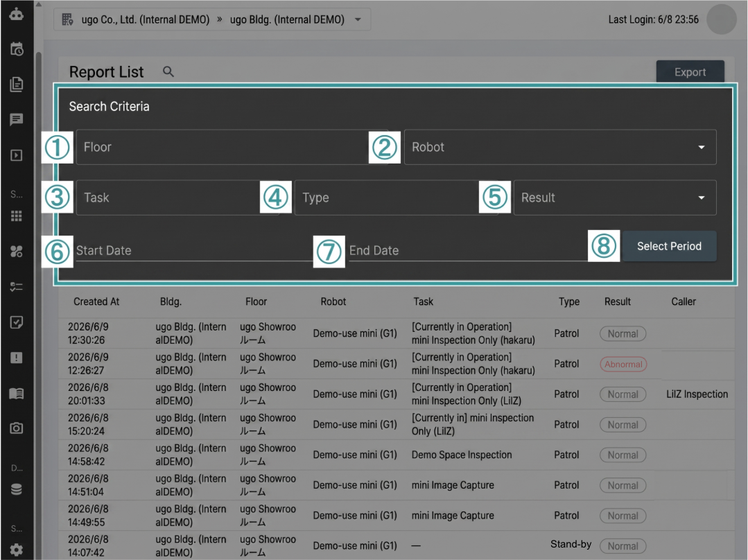Viewport: 748px width, 560px height.
Task: Click the search magnifier beside Report List
Action: (168, 71)
